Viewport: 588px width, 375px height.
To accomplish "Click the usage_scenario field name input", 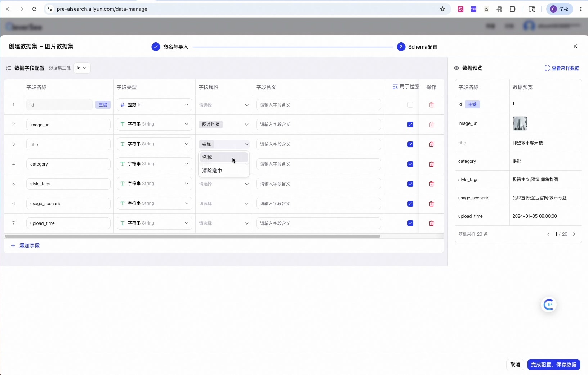I will [68, 204].
